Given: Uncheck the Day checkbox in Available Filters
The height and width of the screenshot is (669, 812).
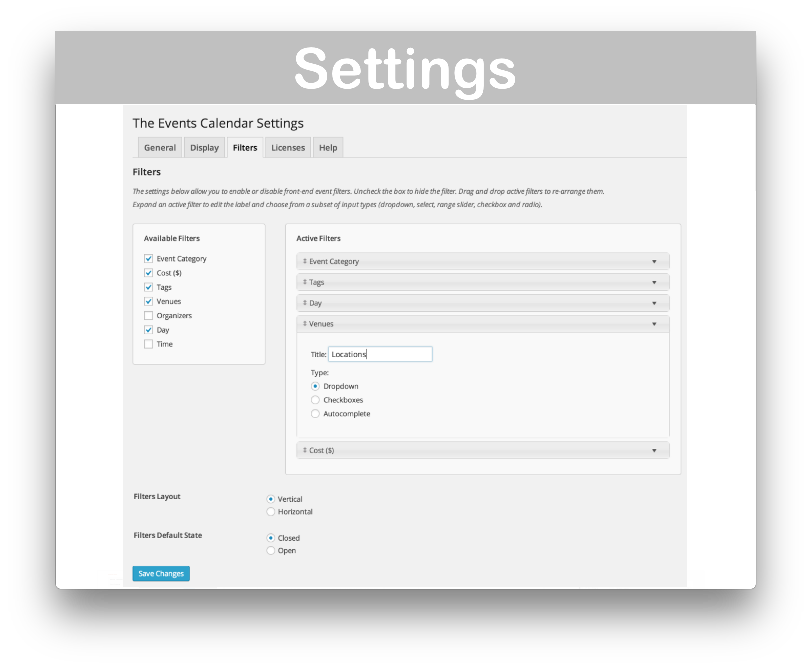Looking at the screenshot, I should click(x=148, y=330).
